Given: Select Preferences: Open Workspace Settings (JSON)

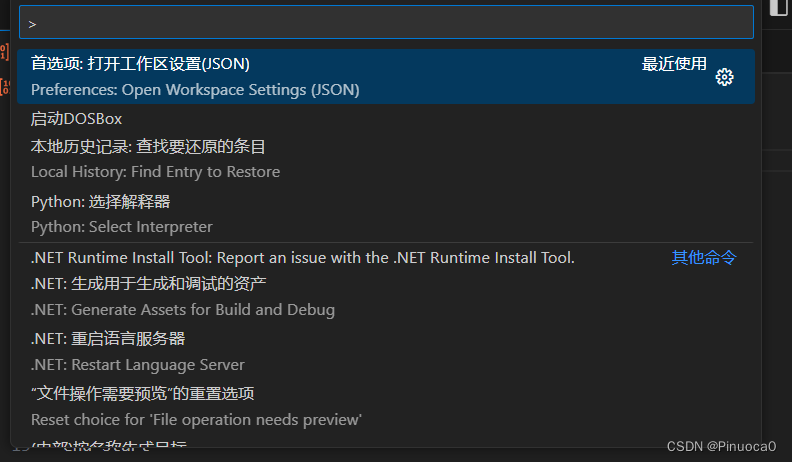Looking at the screenshot, I should pyautogui.click(x=386, y=77).
